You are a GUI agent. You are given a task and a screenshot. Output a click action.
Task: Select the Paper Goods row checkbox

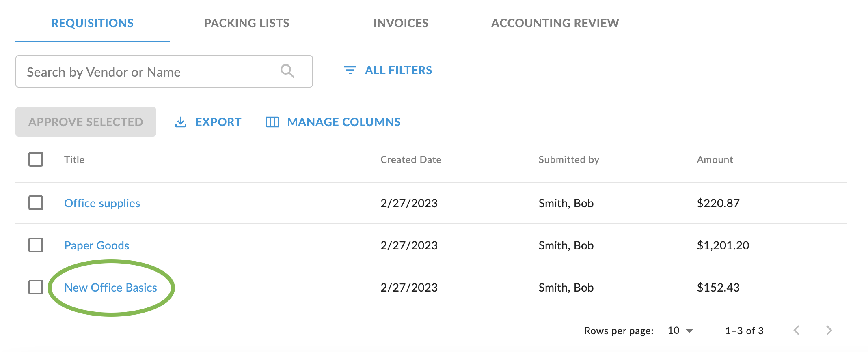(x=36, y=245)
